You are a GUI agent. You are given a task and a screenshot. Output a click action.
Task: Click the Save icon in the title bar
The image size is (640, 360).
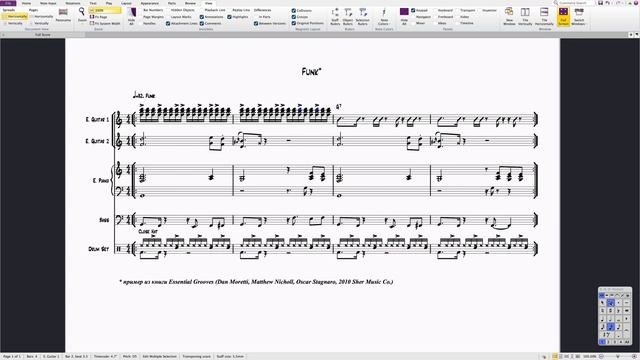click(x=600, y=3)
